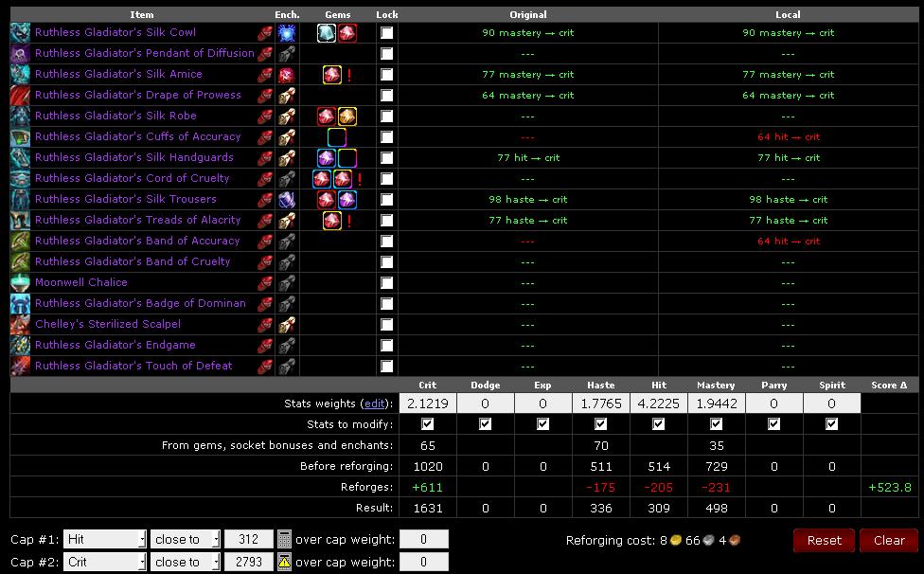Click the Silk Cowl item icon
The width and height of the screenshot is (924, 574).
(x=20, y=32)
